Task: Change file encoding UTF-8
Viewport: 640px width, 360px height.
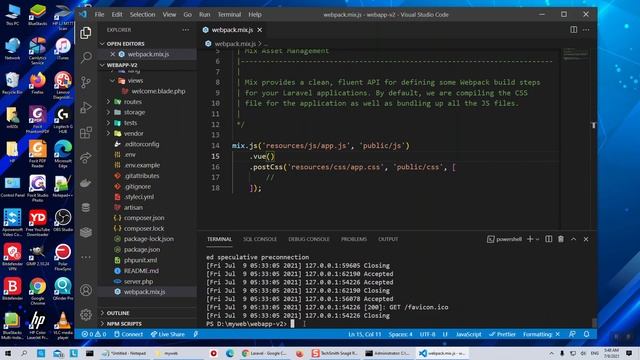Action: click(x=427, y=334)
